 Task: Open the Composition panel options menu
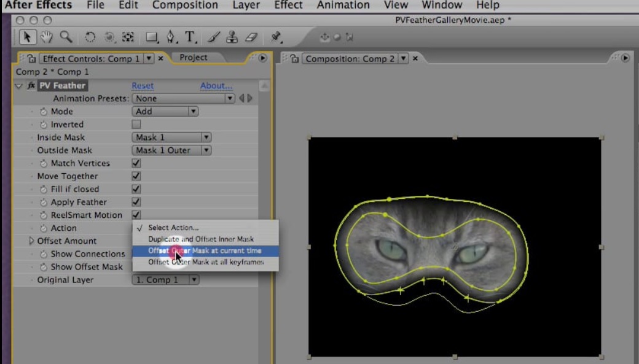[x=625, y=58]
